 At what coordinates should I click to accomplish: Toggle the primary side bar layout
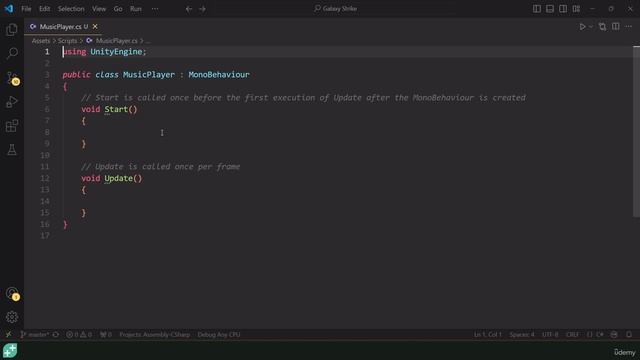pos(537,9)
